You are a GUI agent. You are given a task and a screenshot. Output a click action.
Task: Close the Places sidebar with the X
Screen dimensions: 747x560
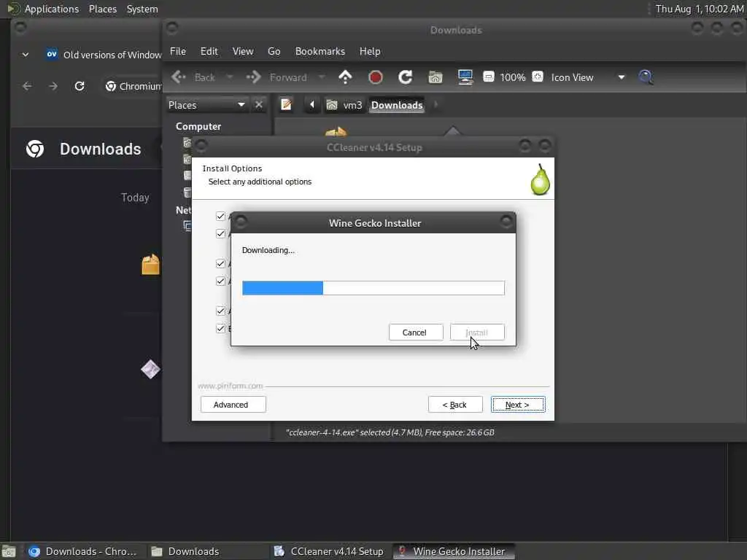[259, 105]
